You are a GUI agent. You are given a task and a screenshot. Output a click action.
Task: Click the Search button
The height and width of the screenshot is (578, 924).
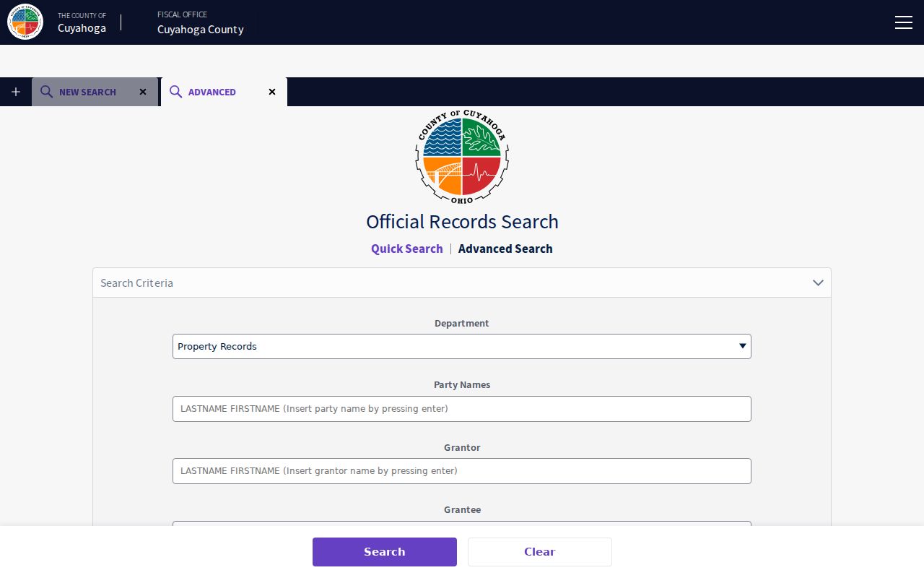tap(385, 552)
